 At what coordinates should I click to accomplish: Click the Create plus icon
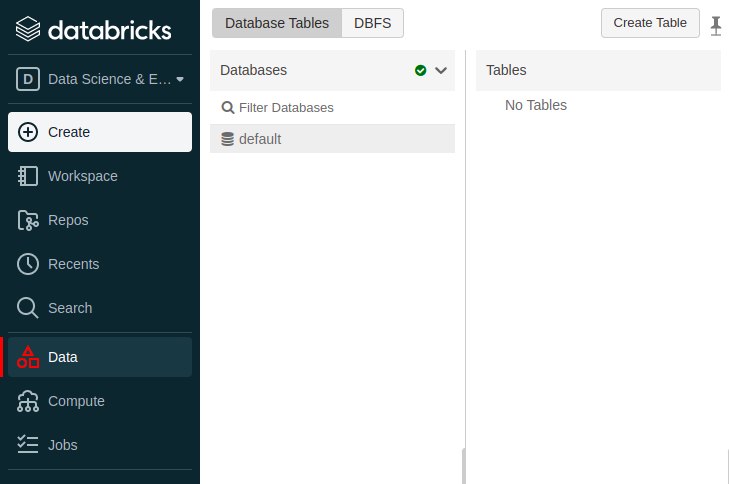(28, 132)
